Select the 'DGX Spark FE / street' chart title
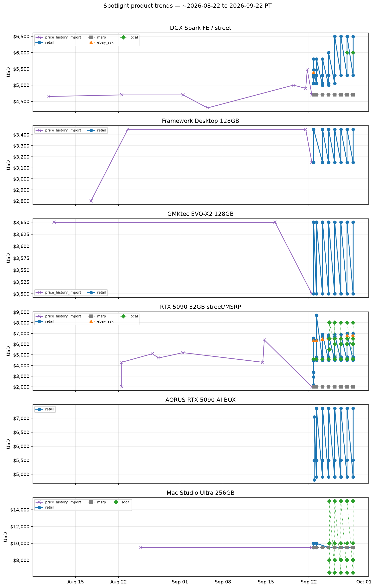This screenshot has width=375, height=588. [x=200, y=28]
